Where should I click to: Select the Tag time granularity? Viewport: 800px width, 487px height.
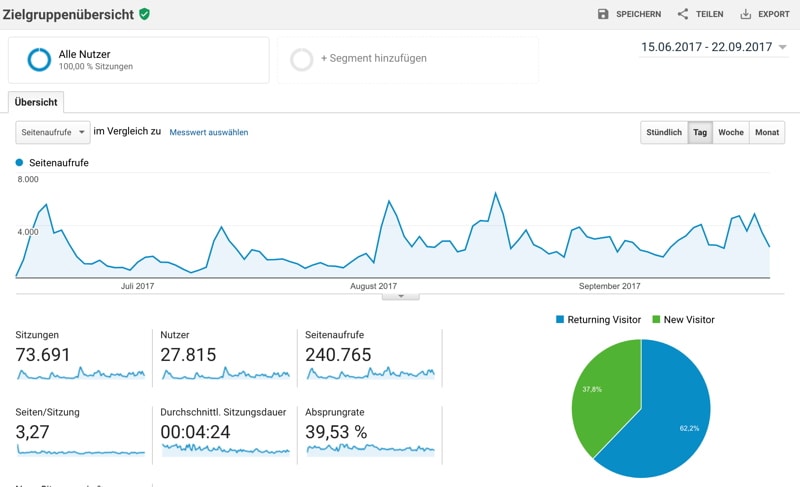click(700, 132)
